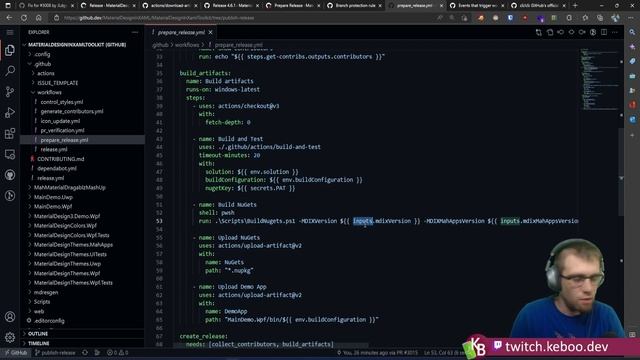Switch to Events that trigger browser tab
Viewport: 640px width, 360px height.
point(477,6)
